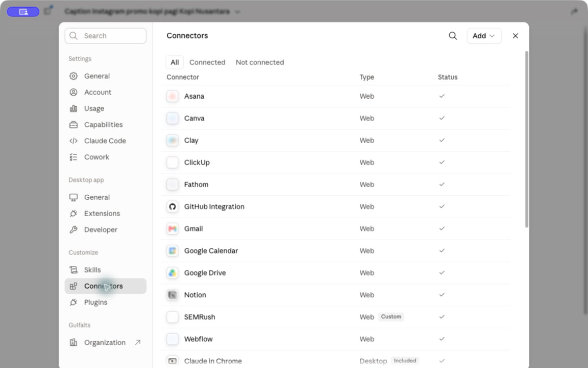
Task: Click the GitHub Integration name text
Action: (214, 206)
